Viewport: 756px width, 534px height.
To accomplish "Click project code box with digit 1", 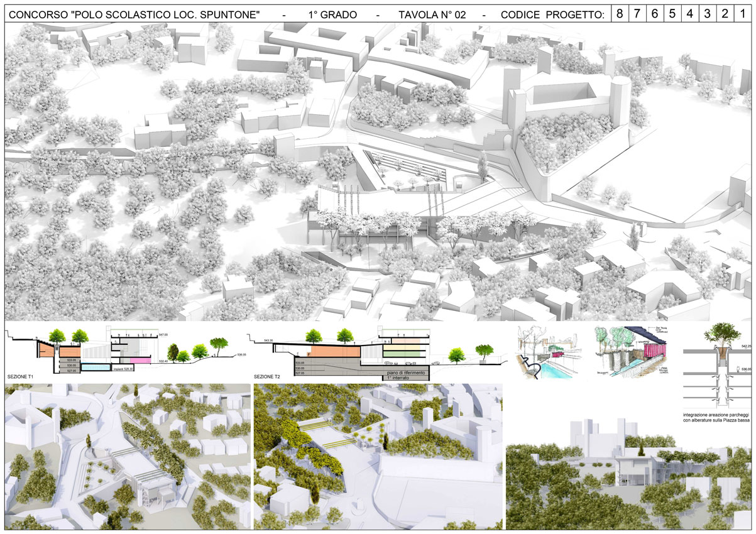I will pos(743,14).
